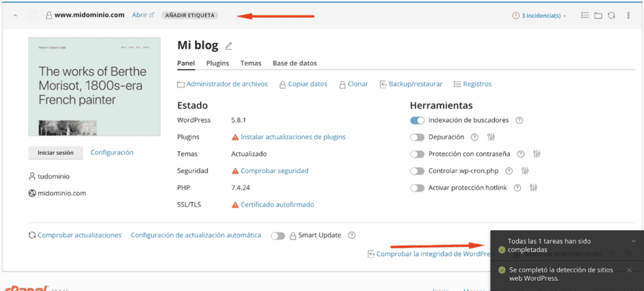The width and height of the screenshot is (644, 291).
Task: Turn on Activar protección hotlink
Action: pyautogui.click(x=417, y=188)
